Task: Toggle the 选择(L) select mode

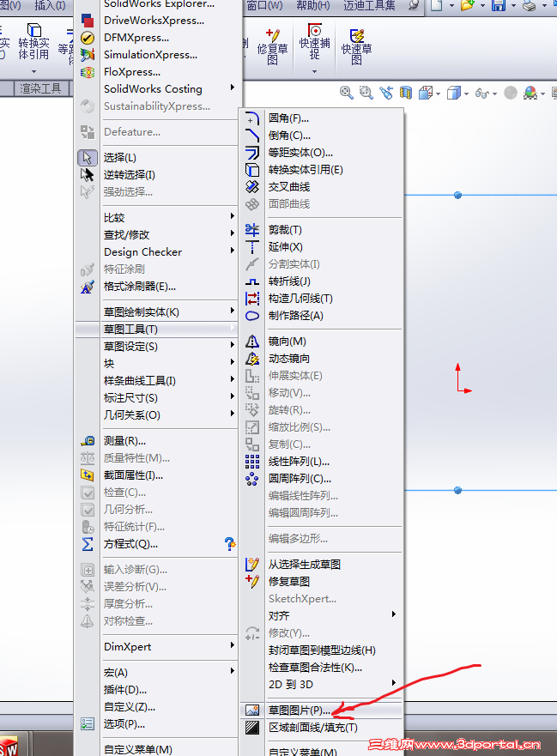Action: coord(88,158)
